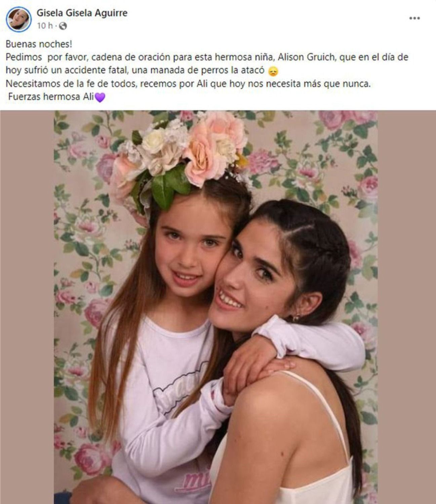Click the beige margin left of photo
436x504 pixels.
[27, 307]
